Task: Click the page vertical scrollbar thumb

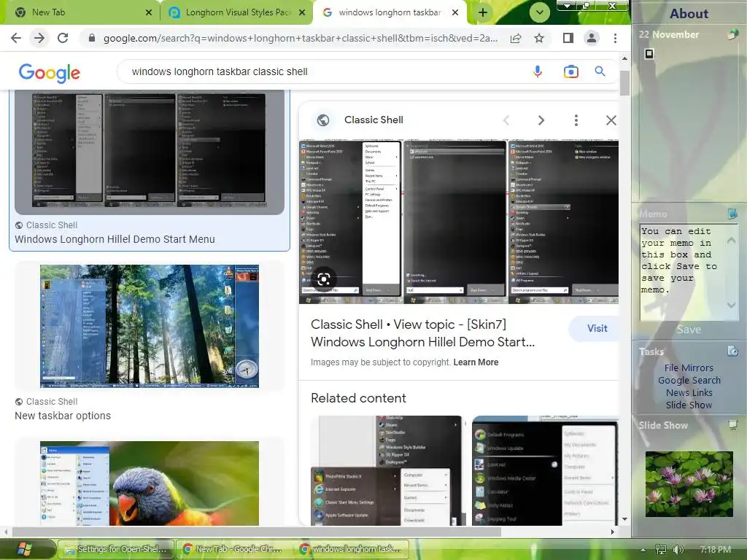Action: (x=624, y=83)
